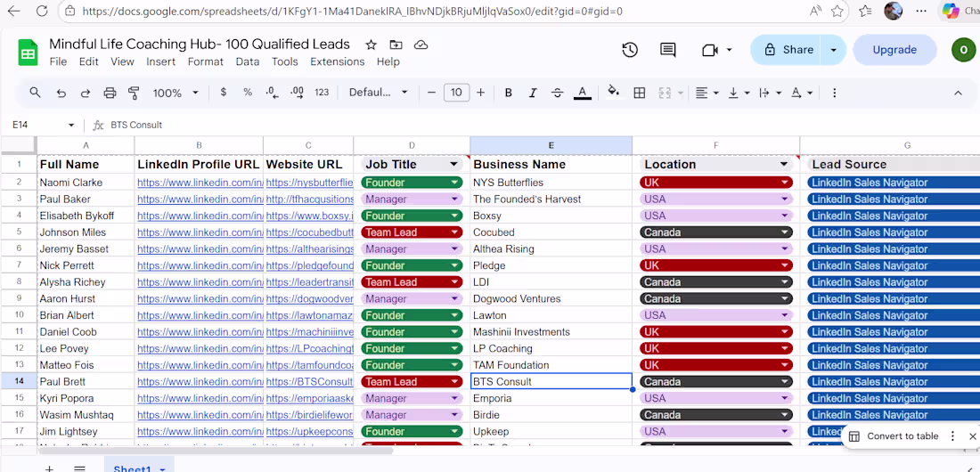The height and width of the screenshot is (472, 980).
Task: Open the Extensions menu
Action: [338, 61]
